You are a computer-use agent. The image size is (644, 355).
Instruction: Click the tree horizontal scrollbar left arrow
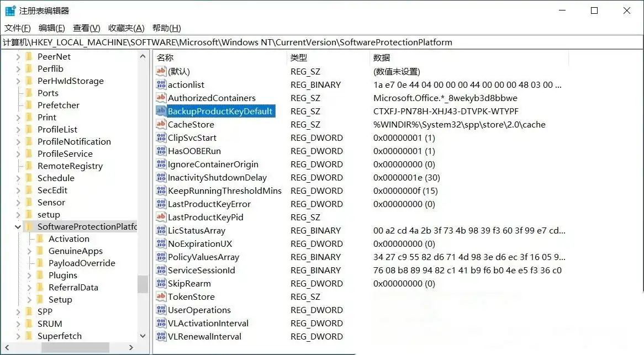pos(7,348)
